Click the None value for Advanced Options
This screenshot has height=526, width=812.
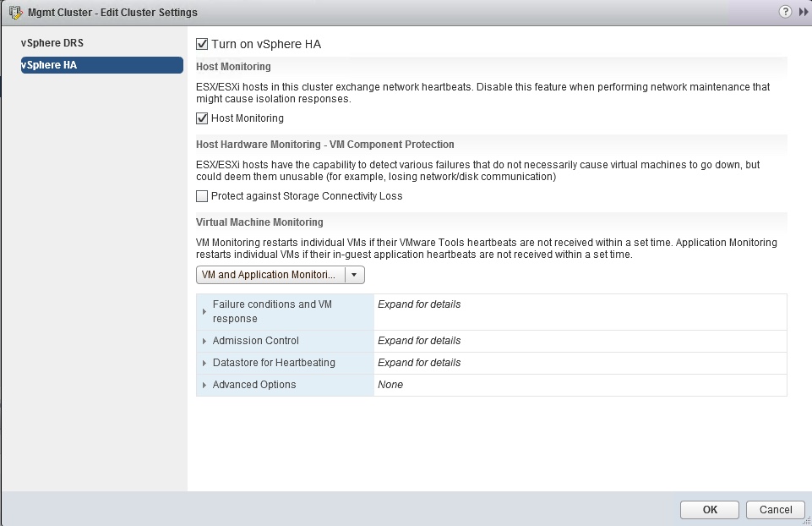(x=390, y=385)
